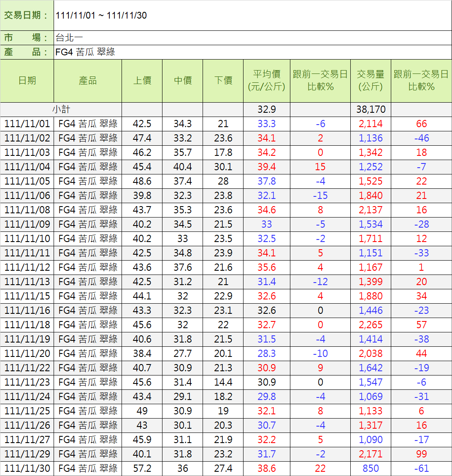Click the trading volume 850 cell
Image resolution: width=452 pixels, height=476 pixels.
coord(371,468)
